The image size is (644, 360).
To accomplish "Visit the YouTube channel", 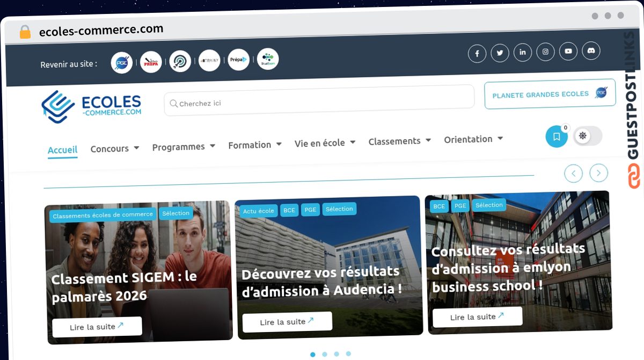I will tap(568, 51).
